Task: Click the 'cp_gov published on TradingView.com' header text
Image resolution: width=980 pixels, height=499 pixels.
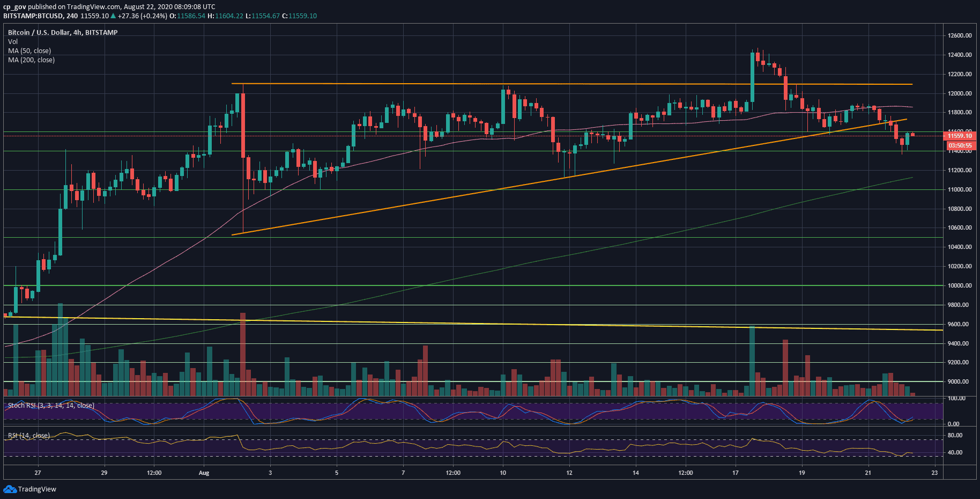Action: 62,7
